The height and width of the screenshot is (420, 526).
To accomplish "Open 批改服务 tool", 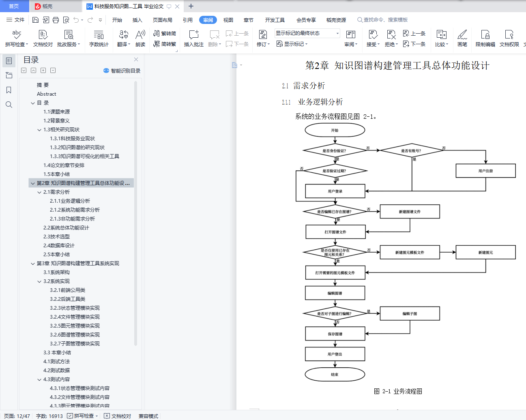I will pos(69,38).
